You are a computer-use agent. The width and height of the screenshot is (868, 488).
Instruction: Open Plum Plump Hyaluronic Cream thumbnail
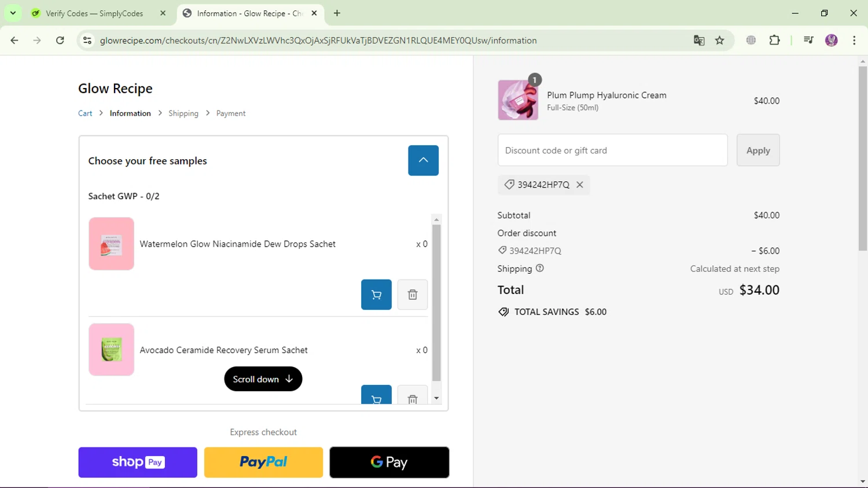pos(518,100)
